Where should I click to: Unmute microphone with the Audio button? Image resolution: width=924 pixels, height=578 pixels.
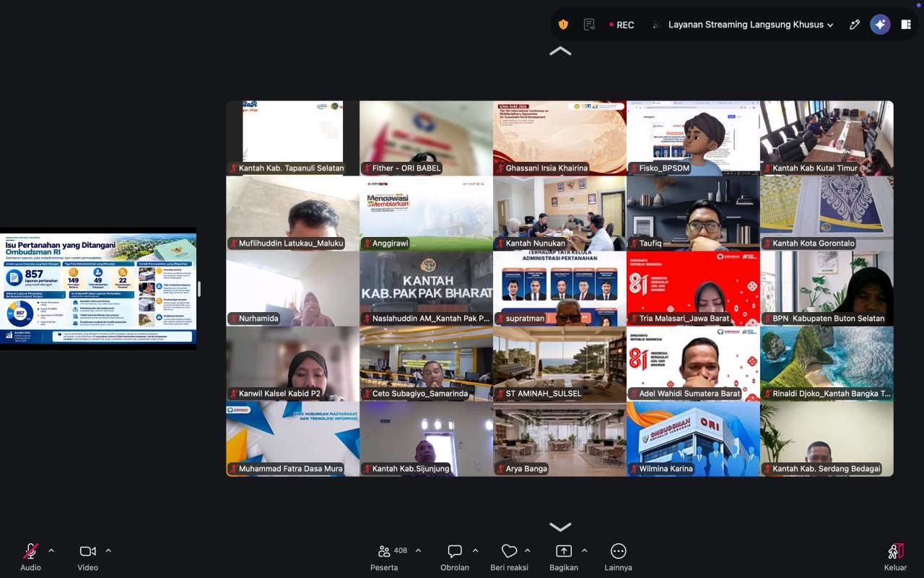click(30, 557)
